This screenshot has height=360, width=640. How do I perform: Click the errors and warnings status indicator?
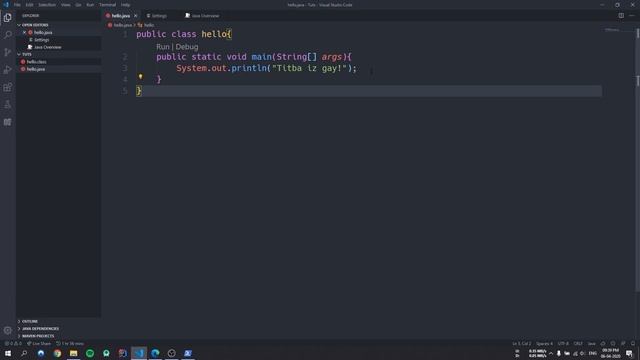point(13,344)
